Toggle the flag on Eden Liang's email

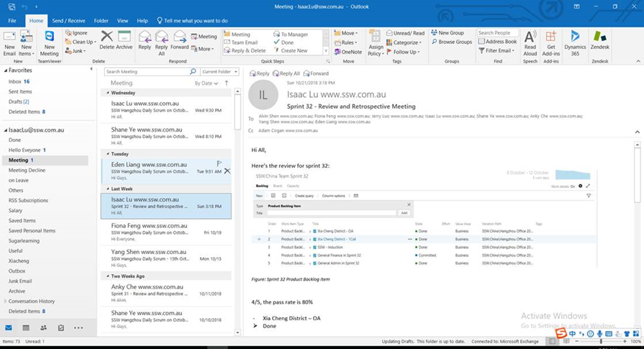pyautogui.click(x=219, y=163)
